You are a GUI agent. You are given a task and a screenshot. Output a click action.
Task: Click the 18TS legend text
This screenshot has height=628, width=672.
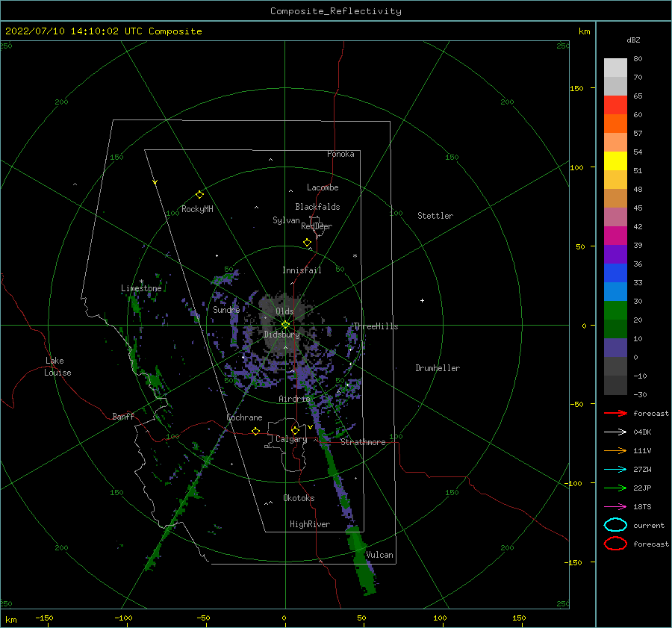point(642,507)
